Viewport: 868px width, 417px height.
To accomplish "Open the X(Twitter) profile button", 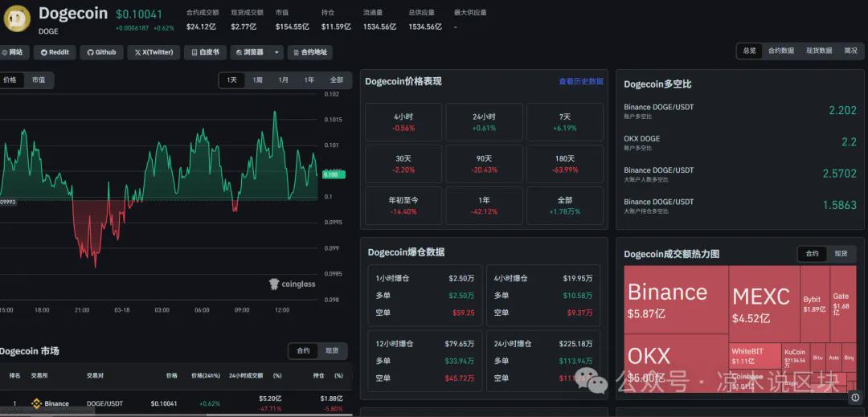I will (154, 52).
